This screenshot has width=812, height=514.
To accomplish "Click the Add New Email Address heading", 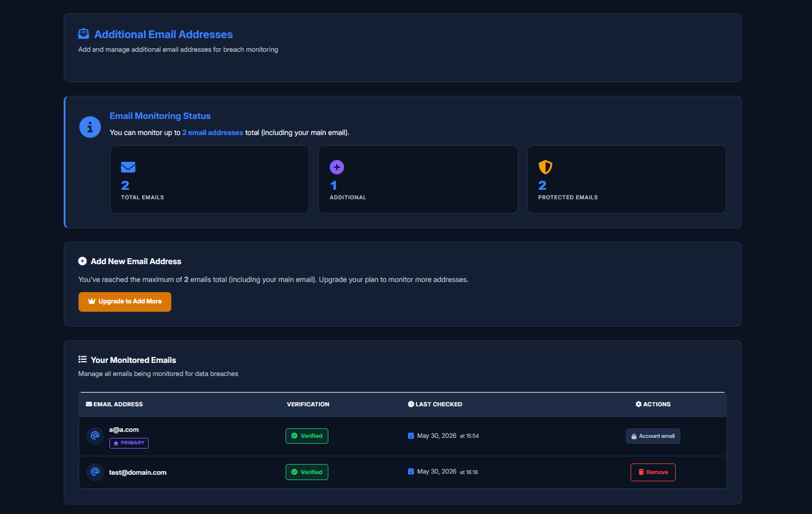I will [136, 261].
